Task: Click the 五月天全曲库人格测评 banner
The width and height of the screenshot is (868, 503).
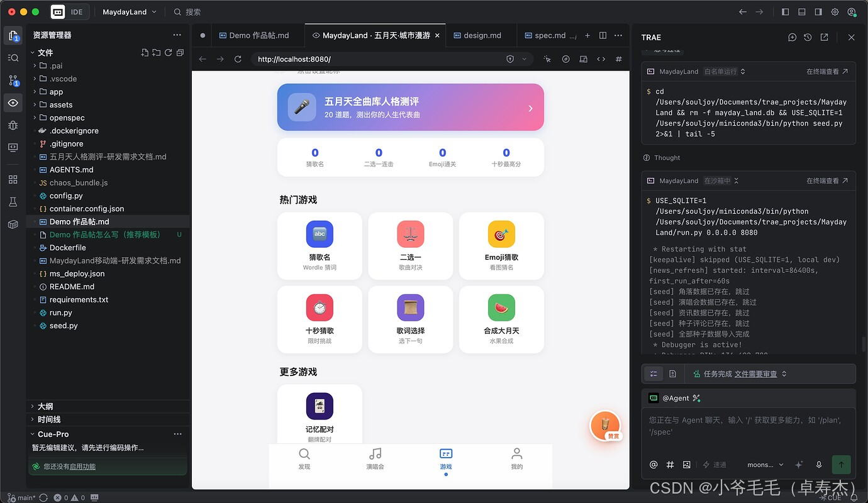Action: (410, 108)
